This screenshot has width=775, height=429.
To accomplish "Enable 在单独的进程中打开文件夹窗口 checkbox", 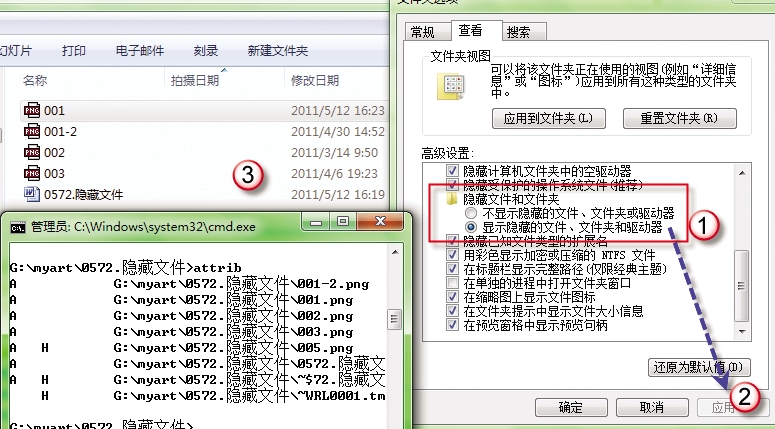I will (x=452, y=283).
